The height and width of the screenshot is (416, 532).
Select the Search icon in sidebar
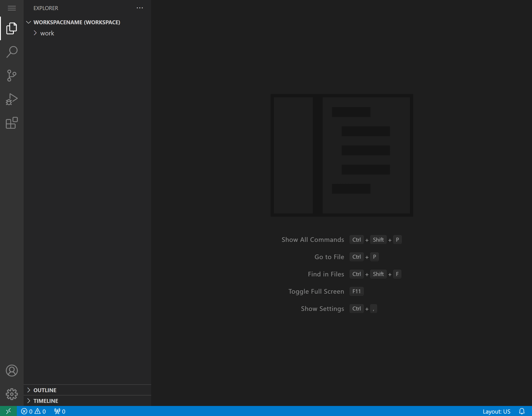point(12,52)
